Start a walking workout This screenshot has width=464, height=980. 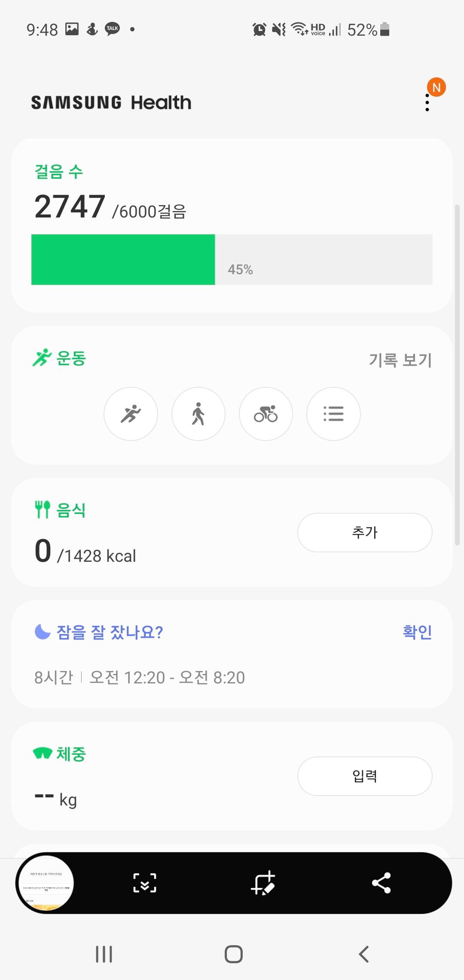pos(198,414)
